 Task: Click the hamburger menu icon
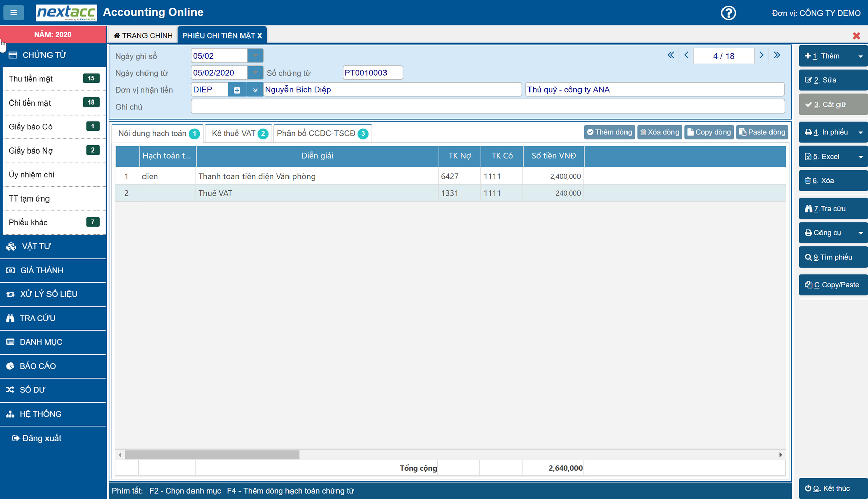pos(14,12)
